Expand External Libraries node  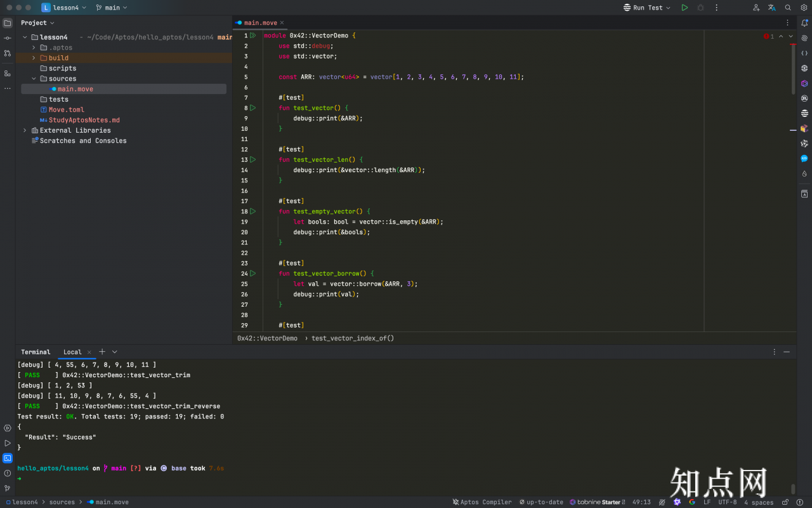25,130
